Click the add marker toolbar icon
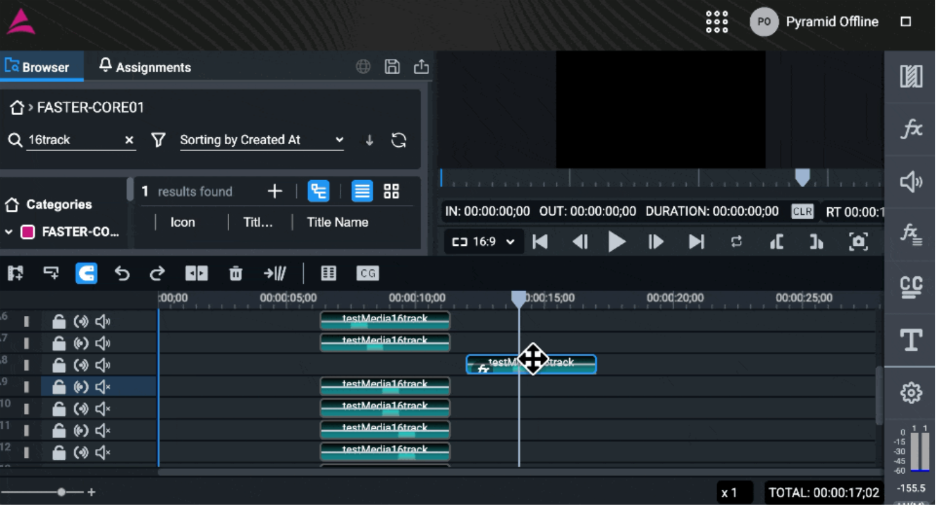 pos(51,273)
